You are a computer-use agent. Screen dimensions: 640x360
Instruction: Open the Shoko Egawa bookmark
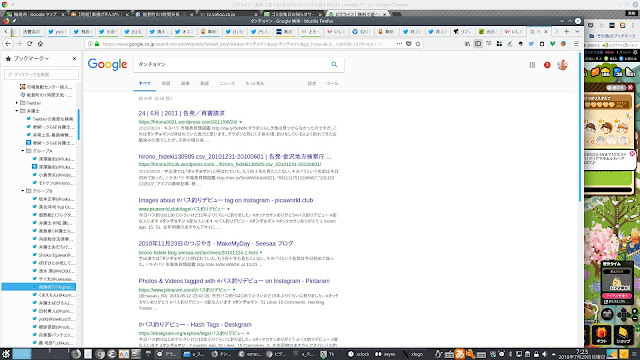pyautogui.click(x=53, y=255)
